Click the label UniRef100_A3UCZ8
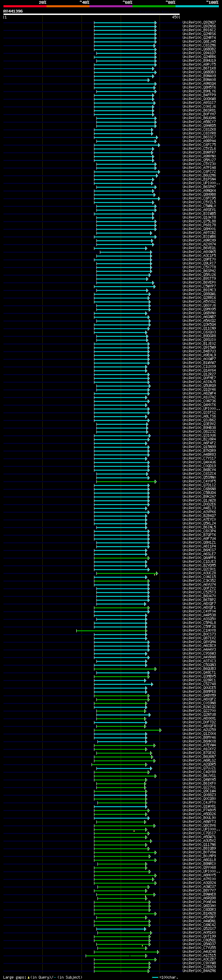 pyautogui.click(x=199, y=573)
